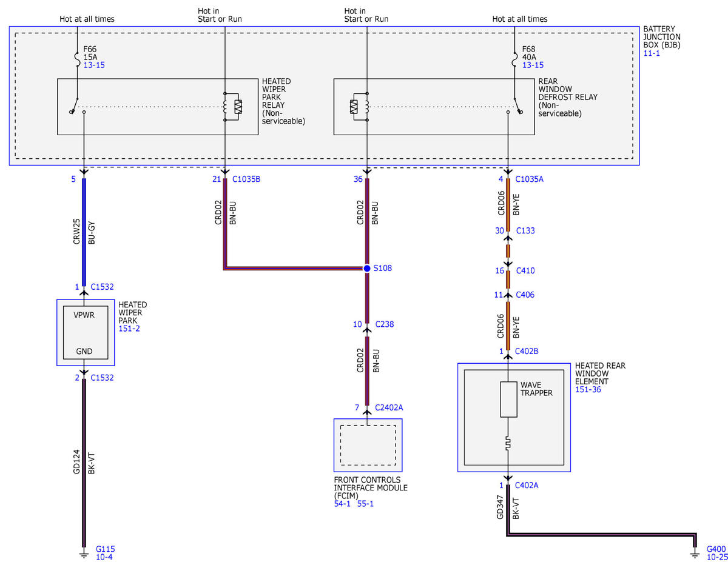Open the 13-15 link under fuse F68
728x562 pixels.
(532, 65)
